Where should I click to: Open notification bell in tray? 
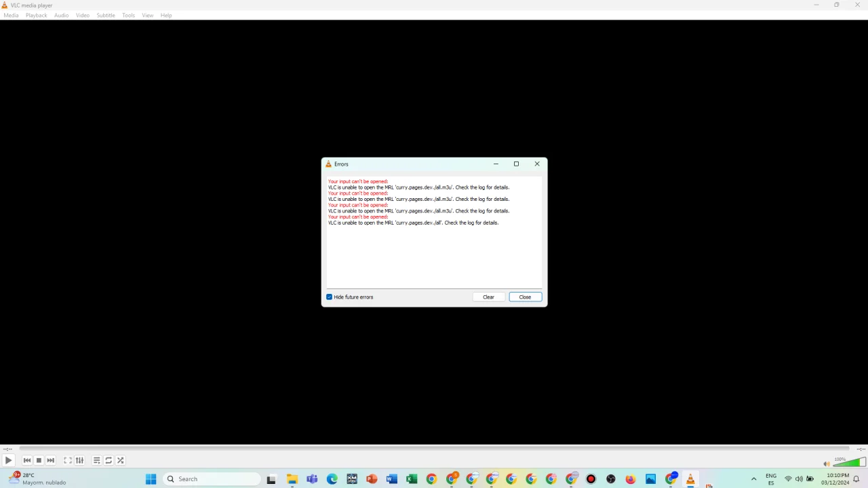click(856, 479)
